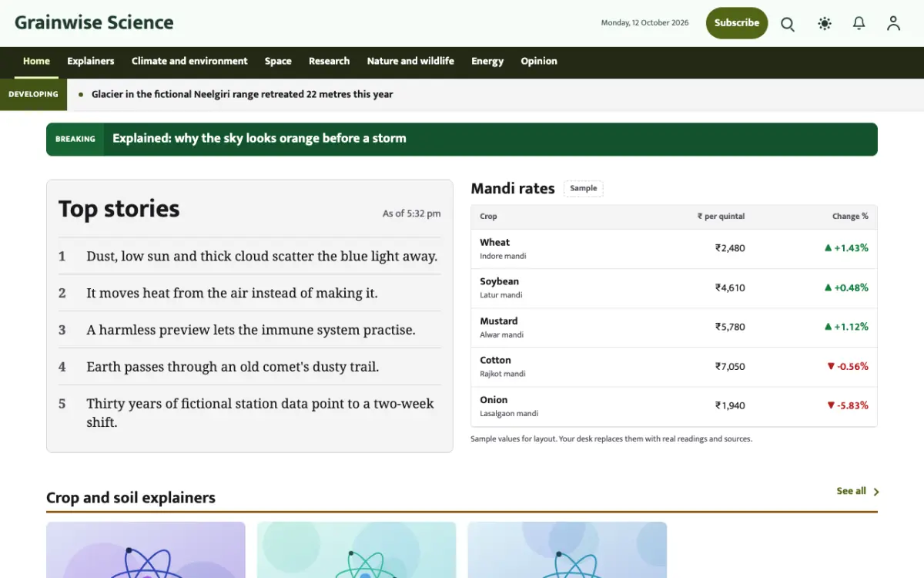Screen dimensions: 924x578
Task: Click the +1.43% change for Wheat
Action: tap(846, 248)
